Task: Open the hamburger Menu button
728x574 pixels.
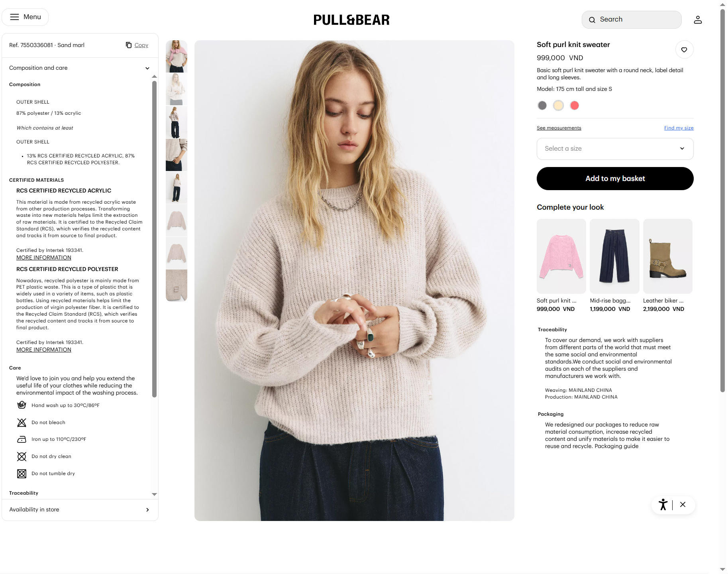Action: [x=25, y=17]
